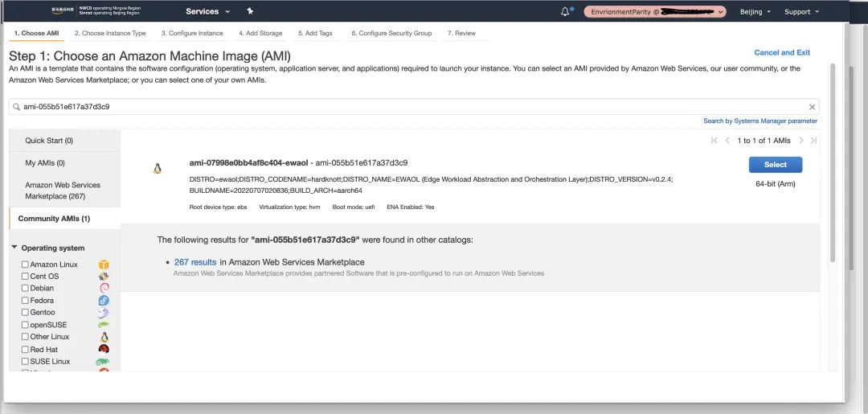The width and height of the screenshot is (868, 414).
Task: Click the openSUSE chameleon icon
Action: pyautogui.click(x=104, y=325)
